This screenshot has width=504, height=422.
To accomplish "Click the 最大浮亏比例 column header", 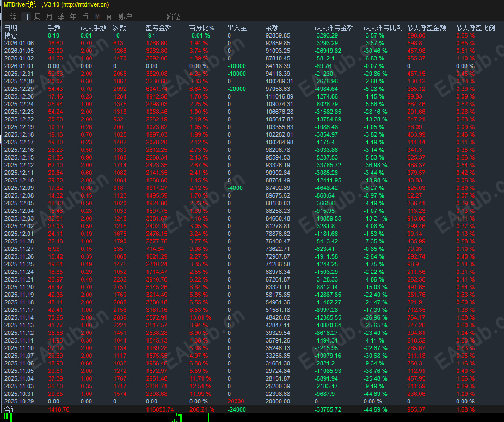I will pyautogui.click(x=383, y=28).
